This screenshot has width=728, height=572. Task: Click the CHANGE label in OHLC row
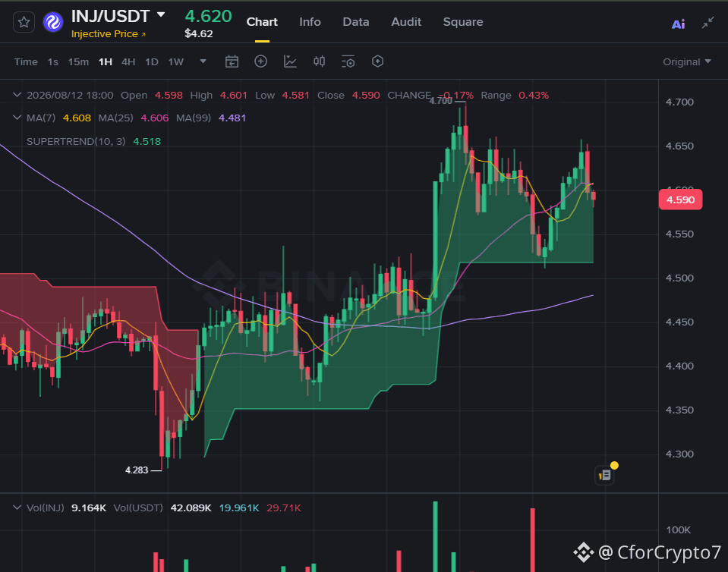(409, 95)
